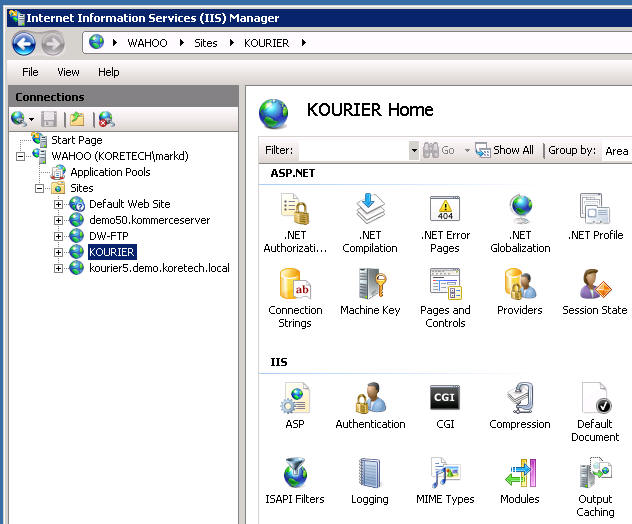Open Providers feature
This screenshot has height=524, width=632.
tap(520, 292)
